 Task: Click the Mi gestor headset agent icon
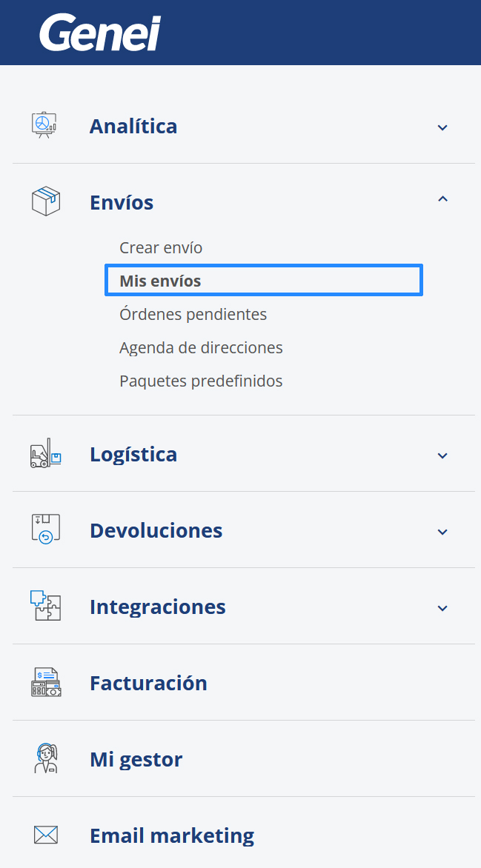pyautogui.click(x=45, y=758)
